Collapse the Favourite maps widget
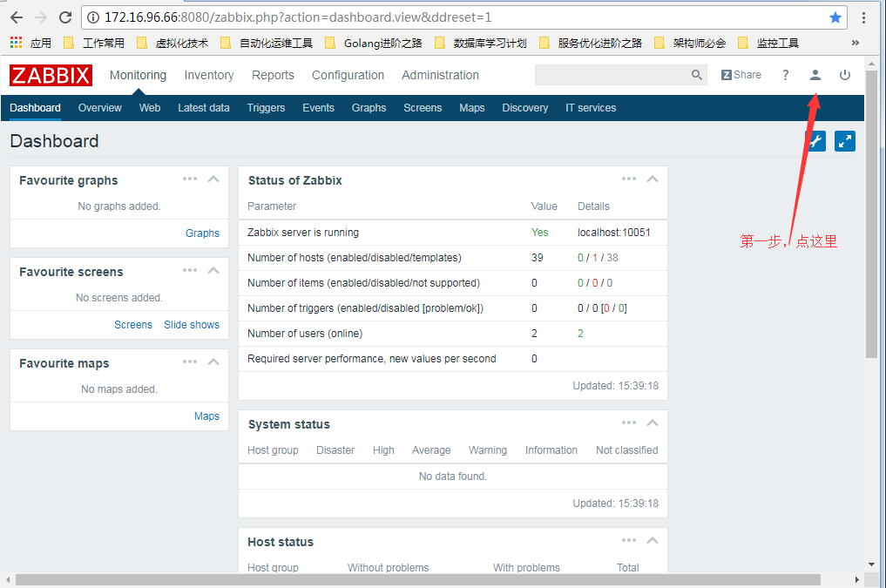Viewport: 886px width, 588px height. (x=213, y=362)
